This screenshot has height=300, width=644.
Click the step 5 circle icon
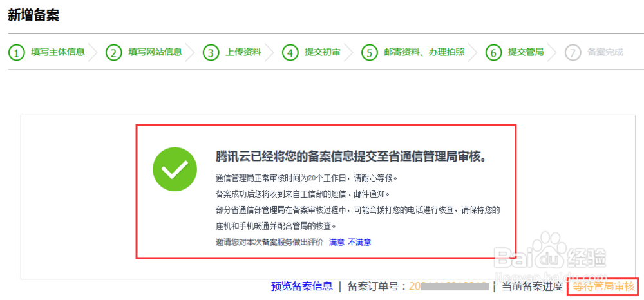point(369,53)
